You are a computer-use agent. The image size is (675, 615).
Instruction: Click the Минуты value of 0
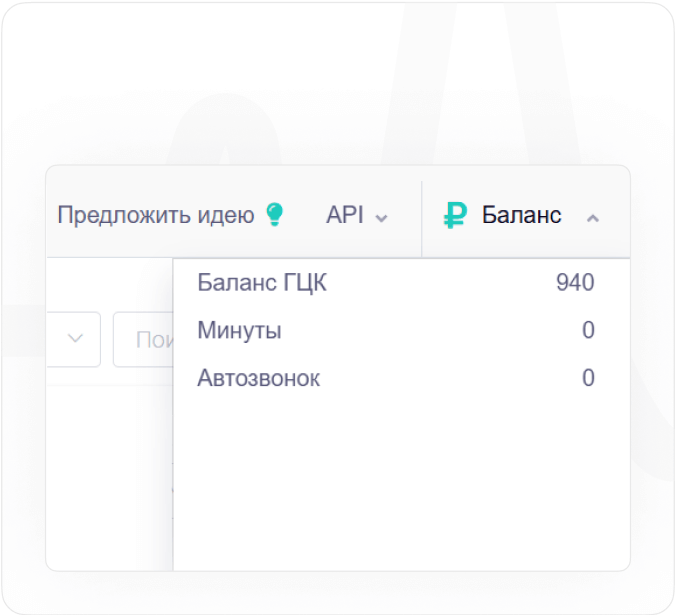[x=588, y=330]
